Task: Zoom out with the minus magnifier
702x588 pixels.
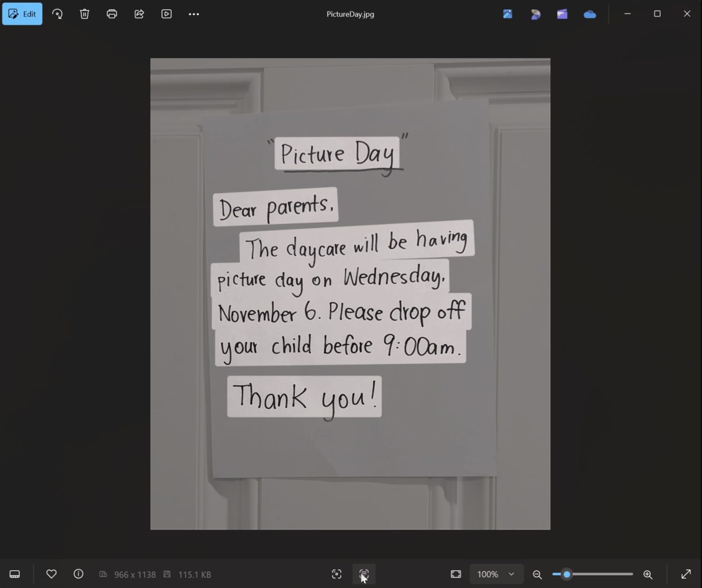Action: tap(537, 574)
